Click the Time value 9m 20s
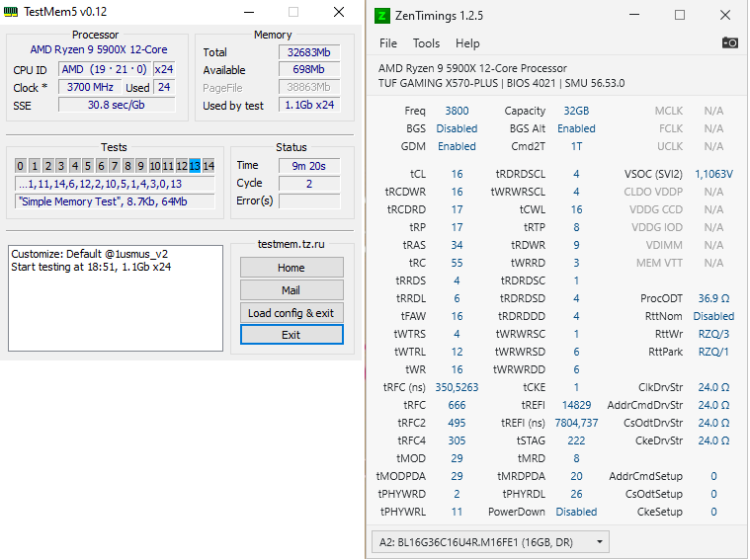The width and height of the screenshot is (750, 560). (x=309, y=166)
